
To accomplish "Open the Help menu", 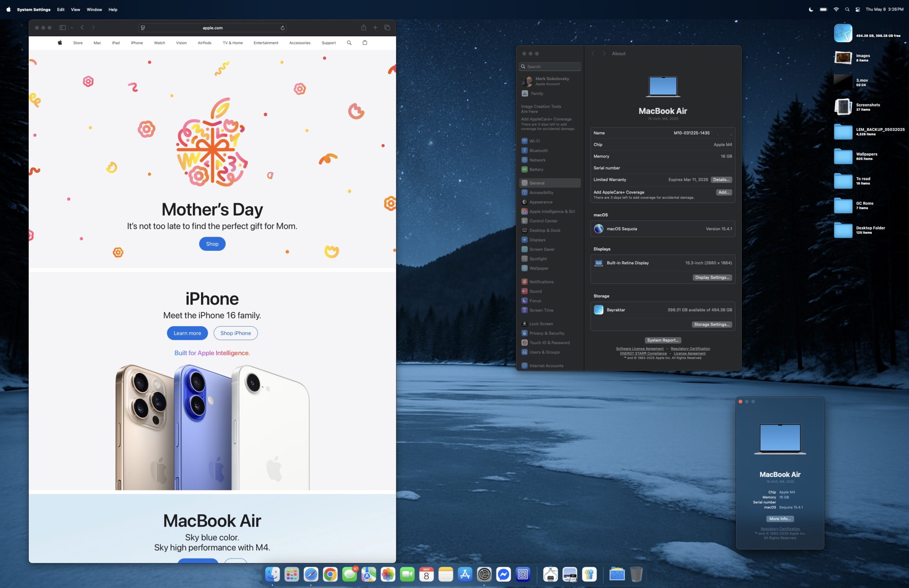I will (x=113, y=10).
